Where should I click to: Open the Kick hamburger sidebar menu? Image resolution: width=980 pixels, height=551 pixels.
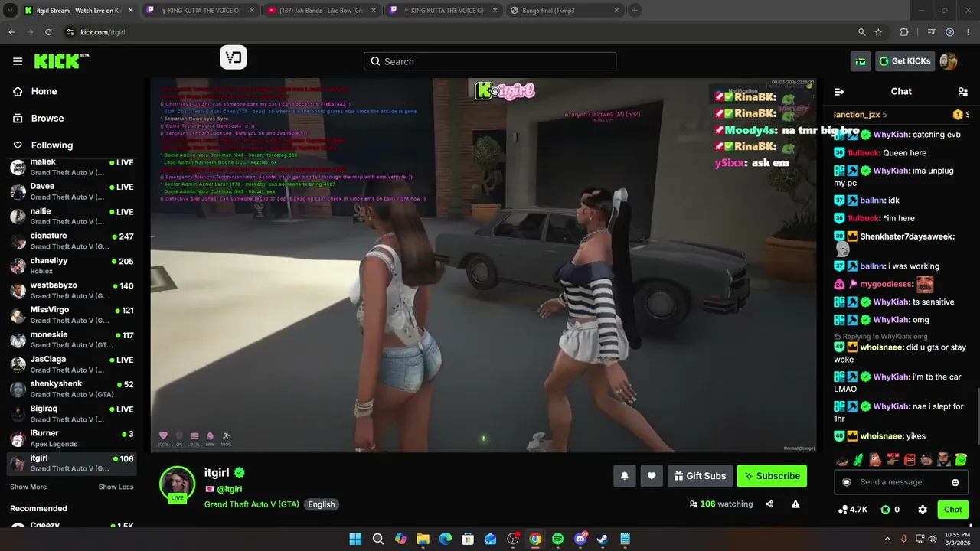coord(18,61)
